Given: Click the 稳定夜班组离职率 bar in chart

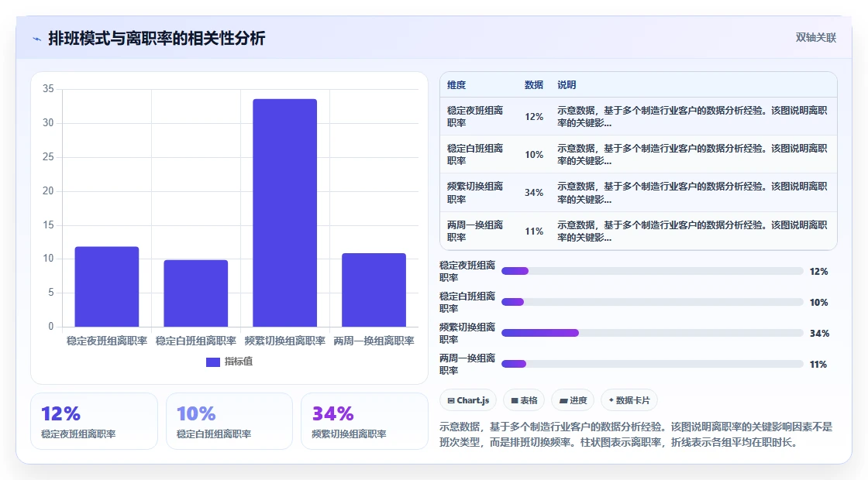Looking at the screenshot, I should [x=107, y=286].
